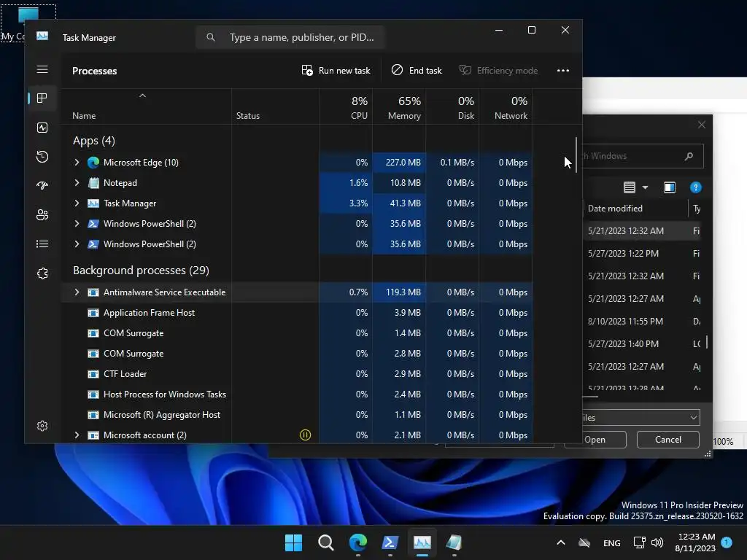This screenshot has height=560, width=747.
Task: Open Task Manager Settings gear
Action: pos(42,426)
